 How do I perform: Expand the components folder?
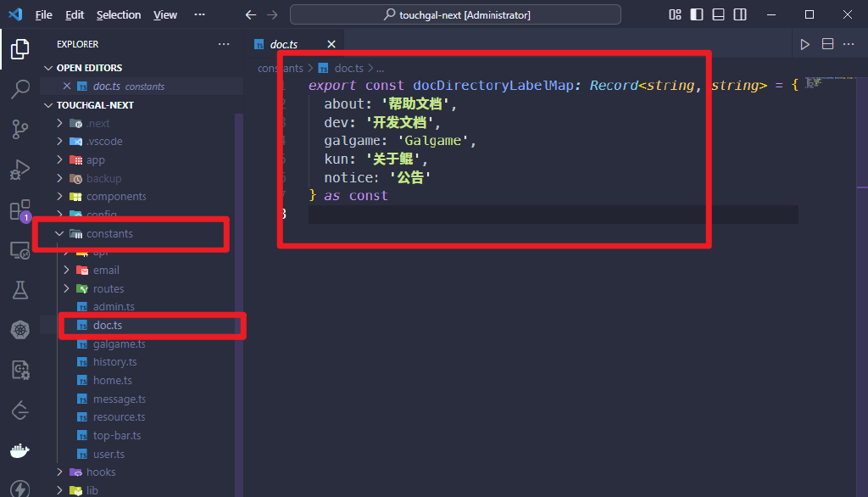pyautogui.click(x=116, y=197)
